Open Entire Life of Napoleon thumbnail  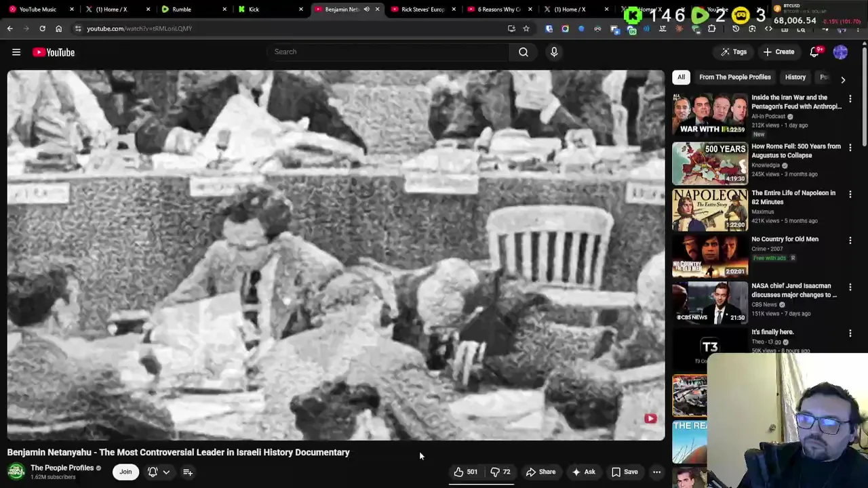[x=709, y=209]
